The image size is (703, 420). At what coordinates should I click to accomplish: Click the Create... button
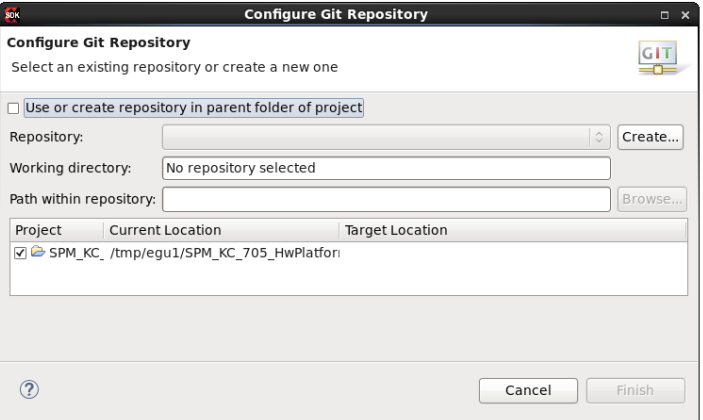[650, 137]
